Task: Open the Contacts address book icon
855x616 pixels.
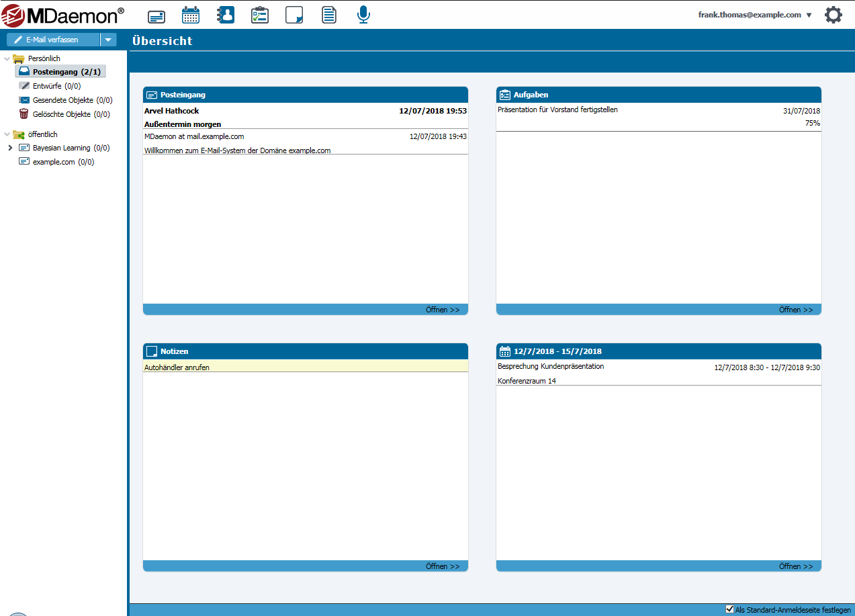Action: [226, 15]
